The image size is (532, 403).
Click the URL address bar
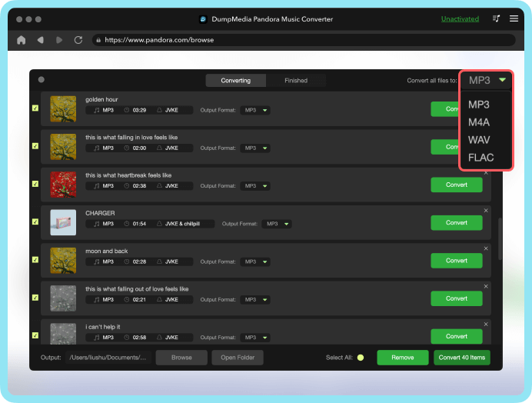coord(304,40)
